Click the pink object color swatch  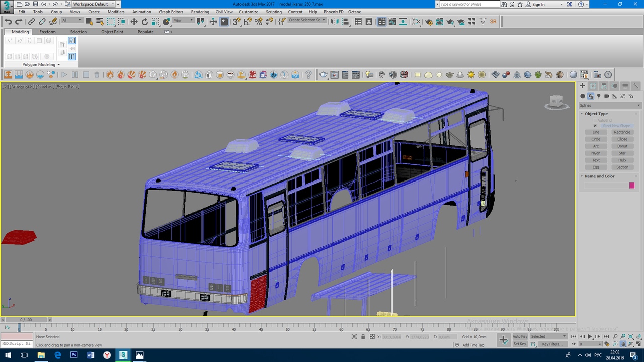pyautogui.click(x=631, y=186)
